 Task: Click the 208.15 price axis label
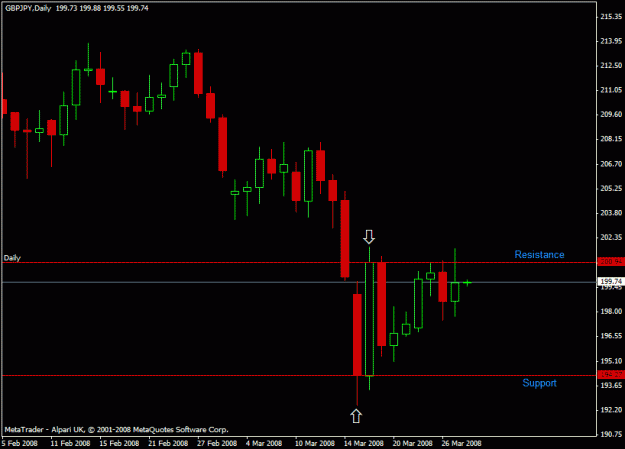click(611, 139)
